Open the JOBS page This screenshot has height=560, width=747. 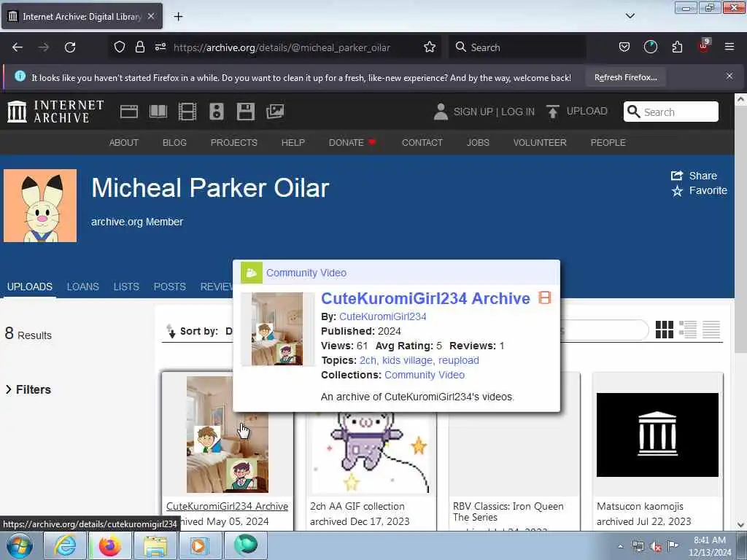pos(478,142)
